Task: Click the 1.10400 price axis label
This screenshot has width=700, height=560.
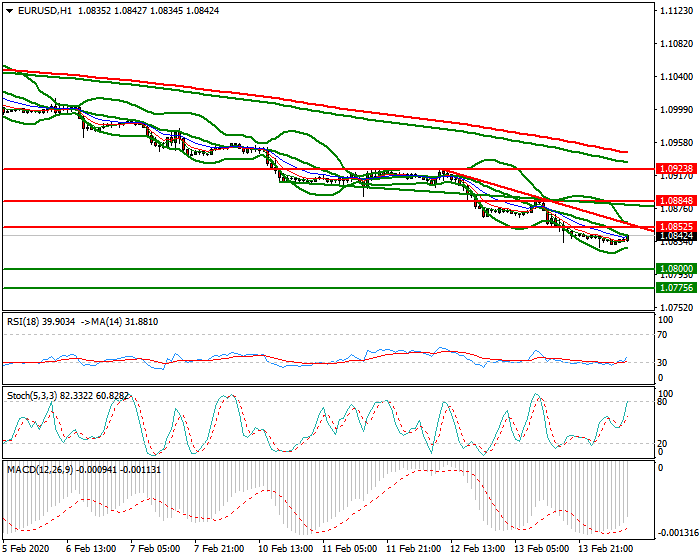Action: pyautogui.click(x=677, y=77)
